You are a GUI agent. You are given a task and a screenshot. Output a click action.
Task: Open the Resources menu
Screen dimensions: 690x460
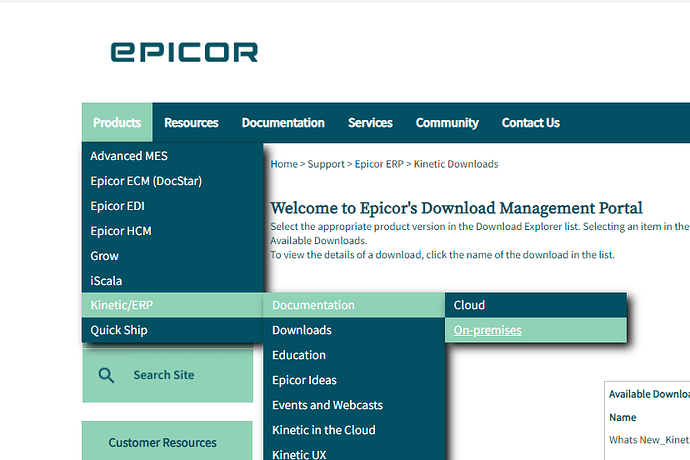[191, 122]
